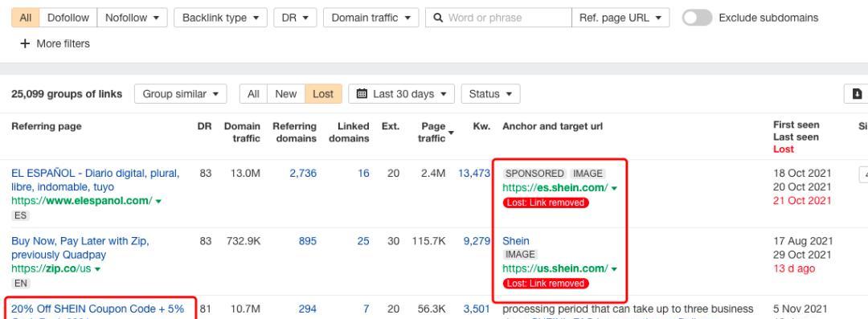Open the Ref. page URL selector
This screenshot has height=319, width=868.
pos(620,18)
